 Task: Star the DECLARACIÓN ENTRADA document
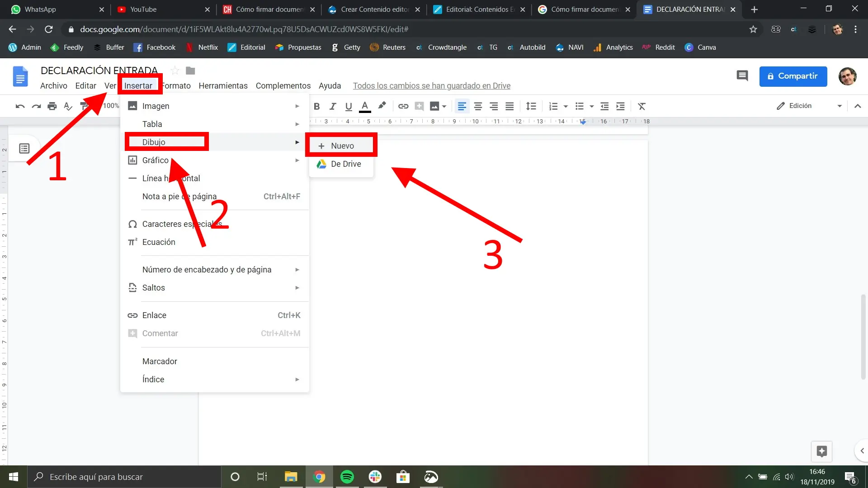click(x=175, y=70)
